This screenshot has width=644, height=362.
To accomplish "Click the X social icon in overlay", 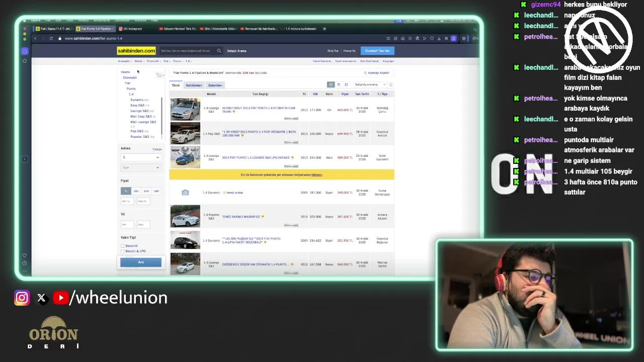I will click(x=41, y=298).
